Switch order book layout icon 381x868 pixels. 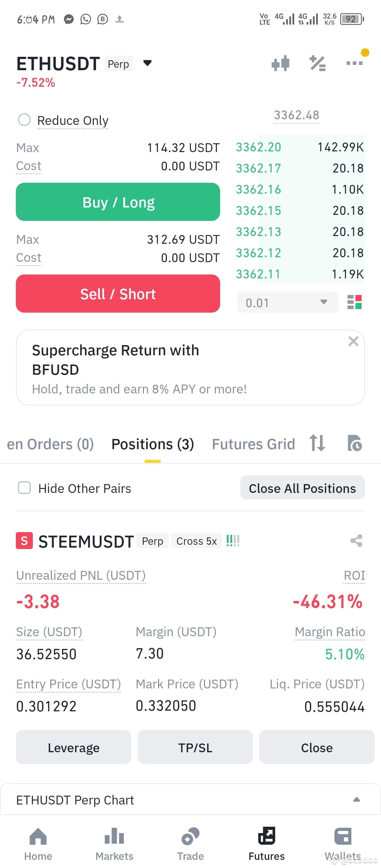click(x=355, y=302)
